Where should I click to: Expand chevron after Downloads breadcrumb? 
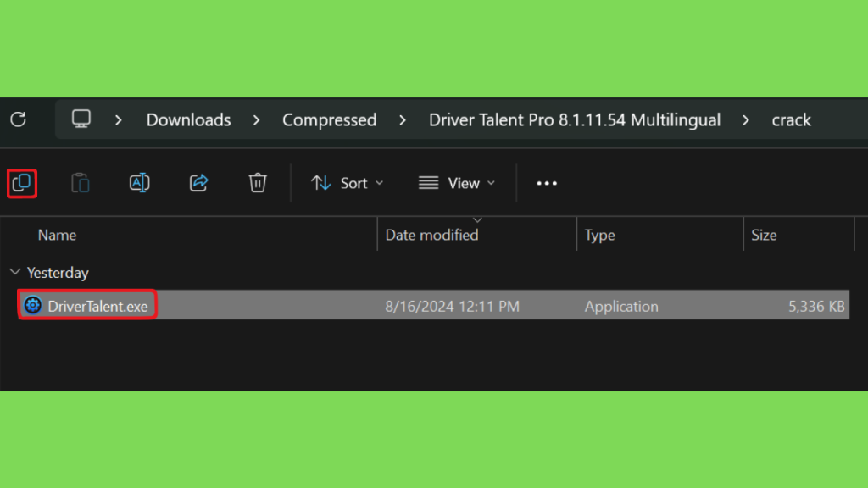coord(256,120)
